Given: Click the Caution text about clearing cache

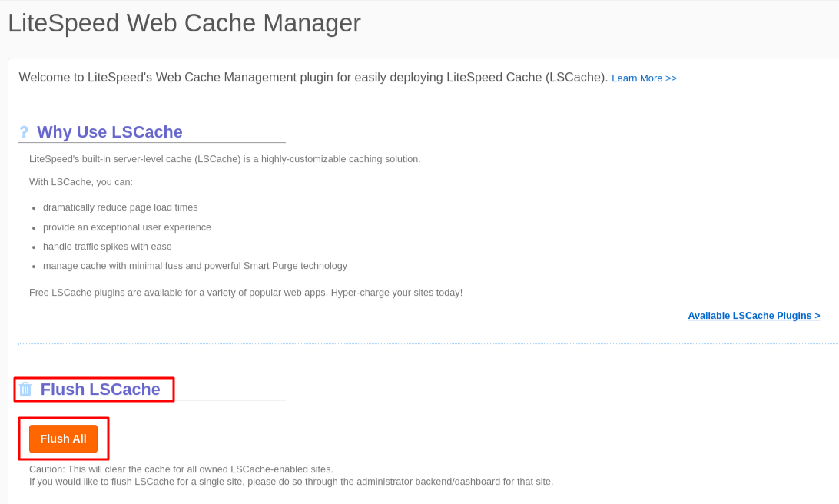Looking at the screenshot, I should (181, 469).
